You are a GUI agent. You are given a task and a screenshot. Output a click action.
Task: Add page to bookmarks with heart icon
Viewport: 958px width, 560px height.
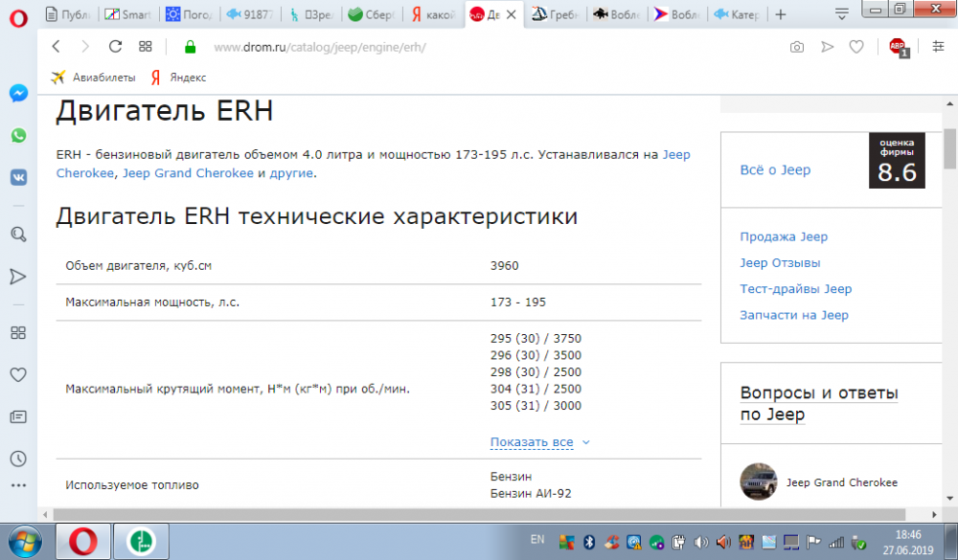coord(859,47)
